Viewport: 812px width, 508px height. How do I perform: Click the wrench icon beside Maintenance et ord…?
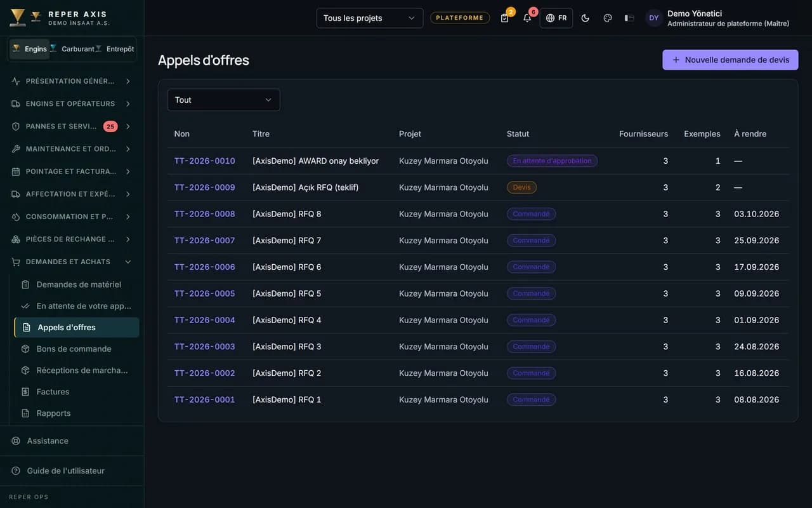click(16, 149)
